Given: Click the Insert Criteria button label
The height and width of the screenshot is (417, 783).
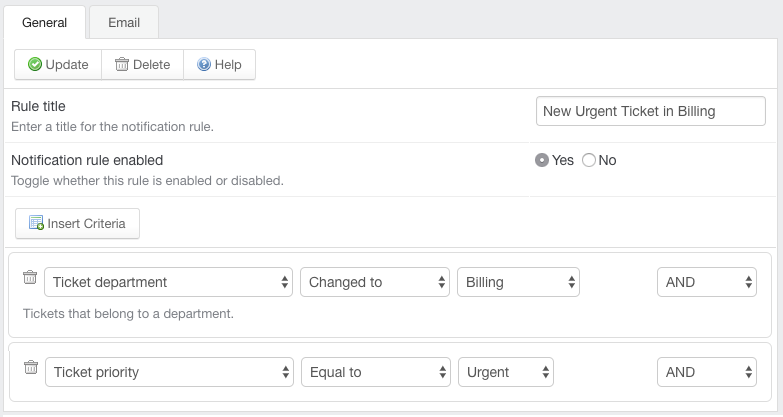Looking at the screenshot, I should pyautogui.click(x=86, y=223).
